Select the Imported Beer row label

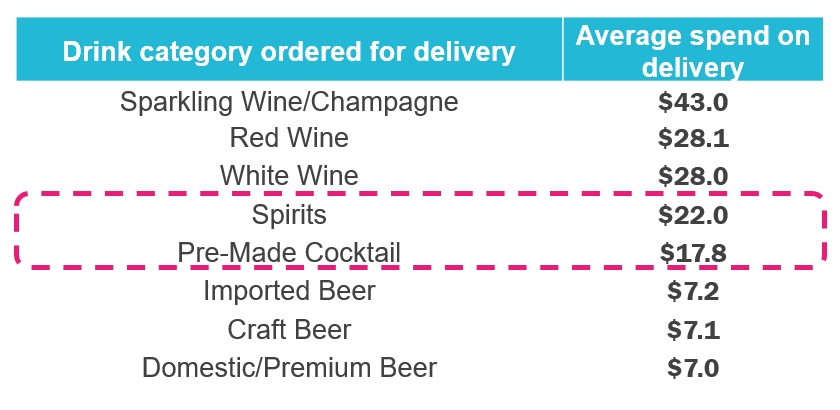[289, 291]
